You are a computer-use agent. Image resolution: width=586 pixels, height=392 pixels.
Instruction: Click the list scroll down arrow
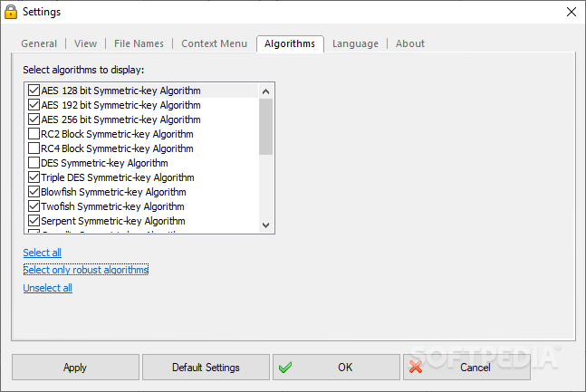click(x=265, y=225)
